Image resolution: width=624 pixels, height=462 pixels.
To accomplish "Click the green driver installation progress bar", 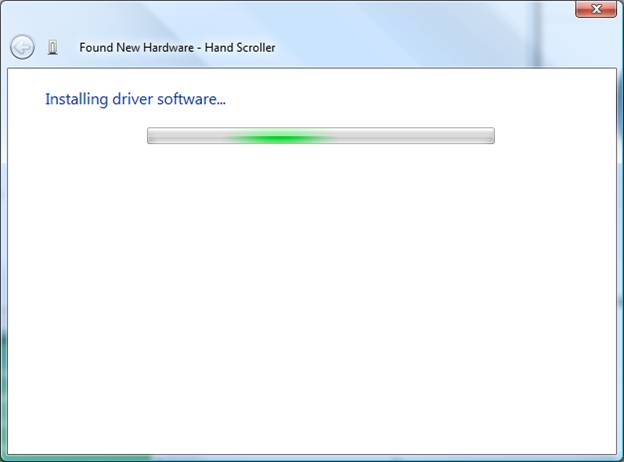I will point(321,136).
